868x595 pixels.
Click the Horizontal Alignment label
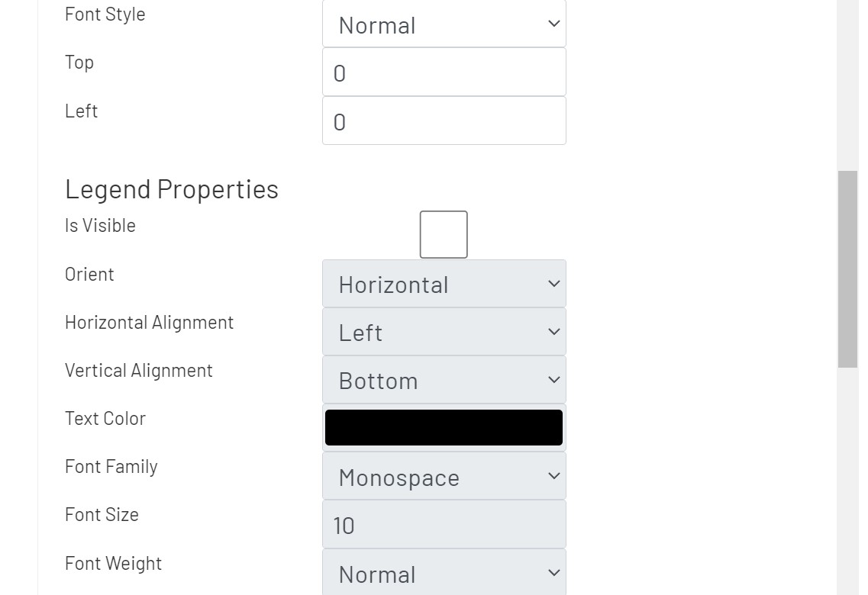(149, 322)
